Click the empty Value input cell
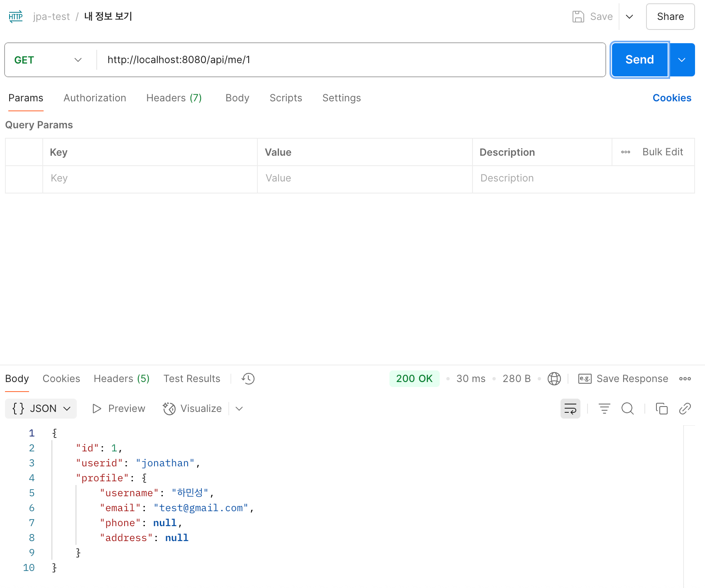 (365, 179)
